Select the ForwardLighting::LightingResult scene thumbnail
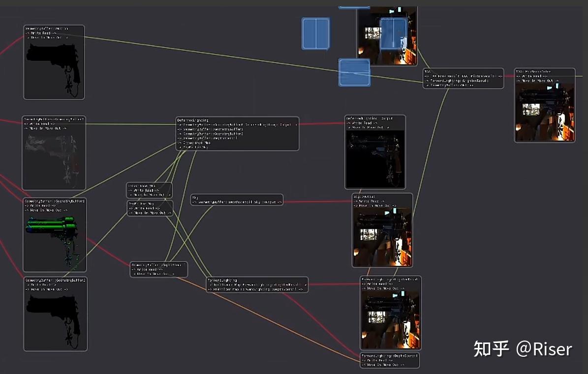This screenshot has width=588, height=374. 391,320
